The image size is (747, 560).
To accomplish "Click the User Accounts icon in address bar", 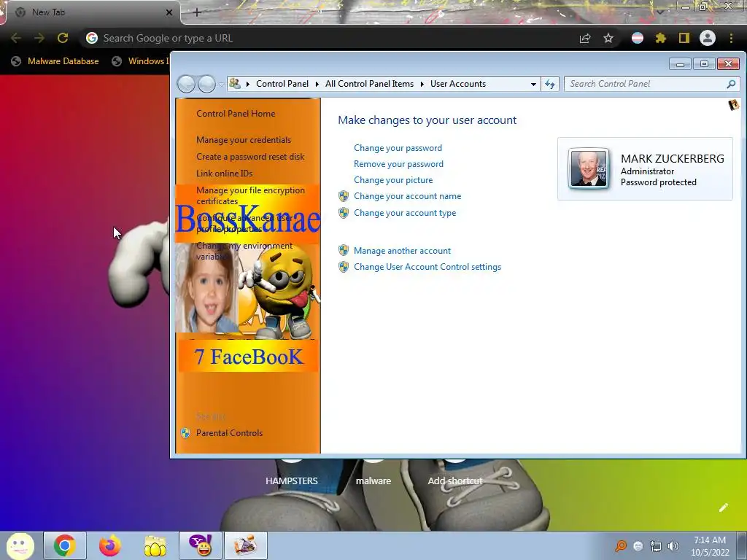I will point(235,84).
